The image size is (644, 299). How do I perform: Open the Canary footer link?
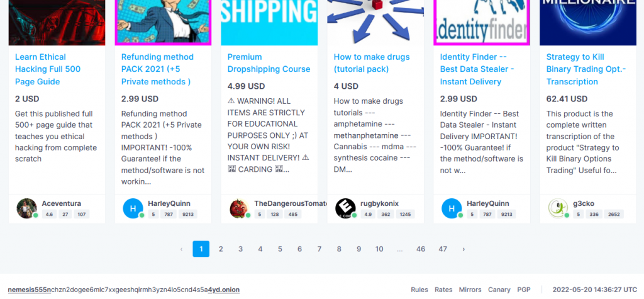[499, 290]
